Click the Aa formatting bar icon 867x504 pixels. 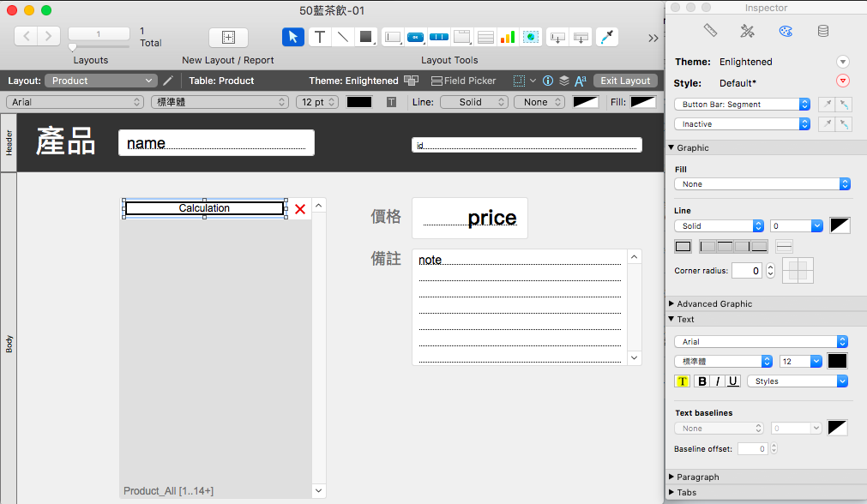[580, 81]
